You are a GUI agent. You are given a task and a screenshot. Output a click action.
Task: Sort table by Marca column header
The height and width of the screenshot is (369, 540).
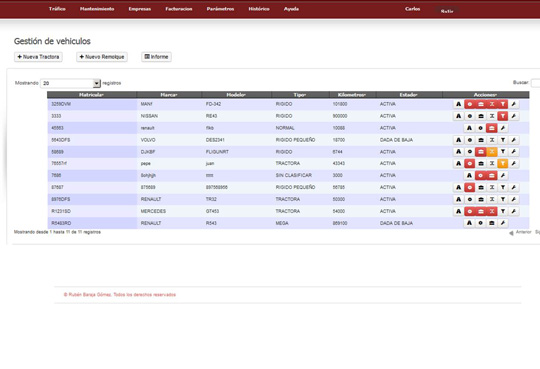coord(169,95)
